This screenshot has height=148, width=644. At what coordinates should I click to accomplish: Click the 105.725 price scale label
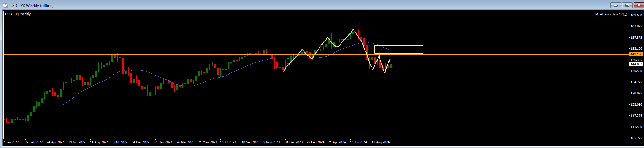(637, 138)
